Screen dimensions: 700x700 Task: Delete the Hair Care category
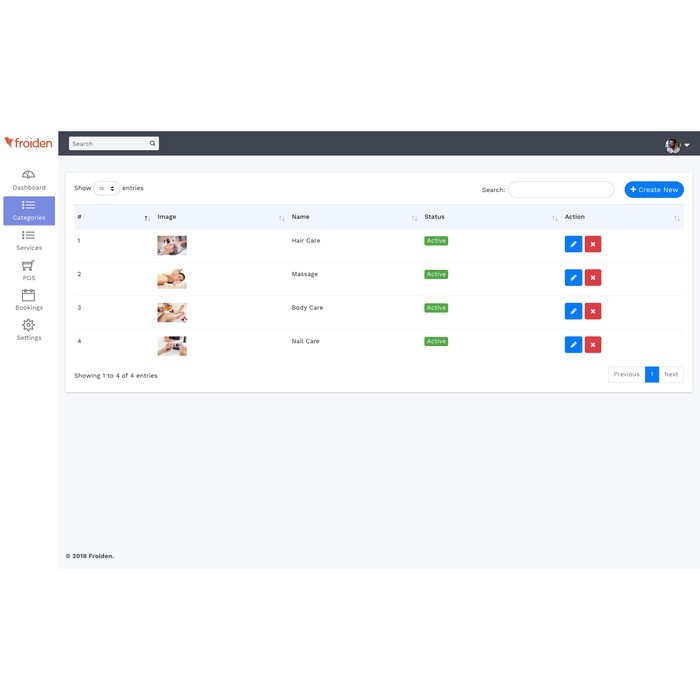tap(593, 244)
